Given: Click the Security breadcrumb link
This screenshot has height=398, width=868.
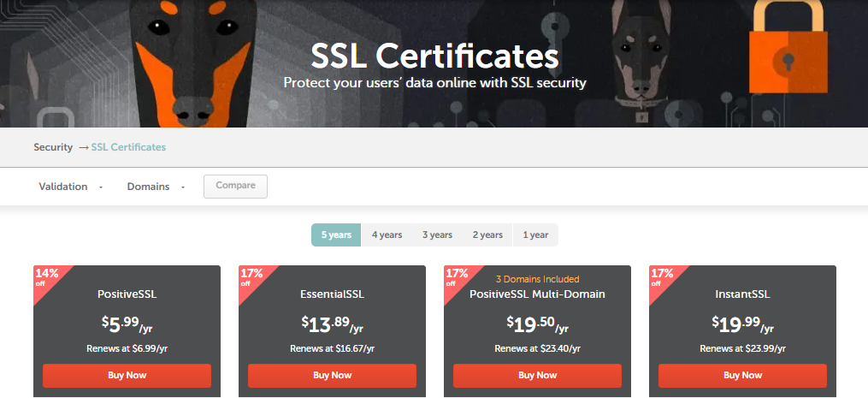Looking at the screenshot, I should click(53, 147).
